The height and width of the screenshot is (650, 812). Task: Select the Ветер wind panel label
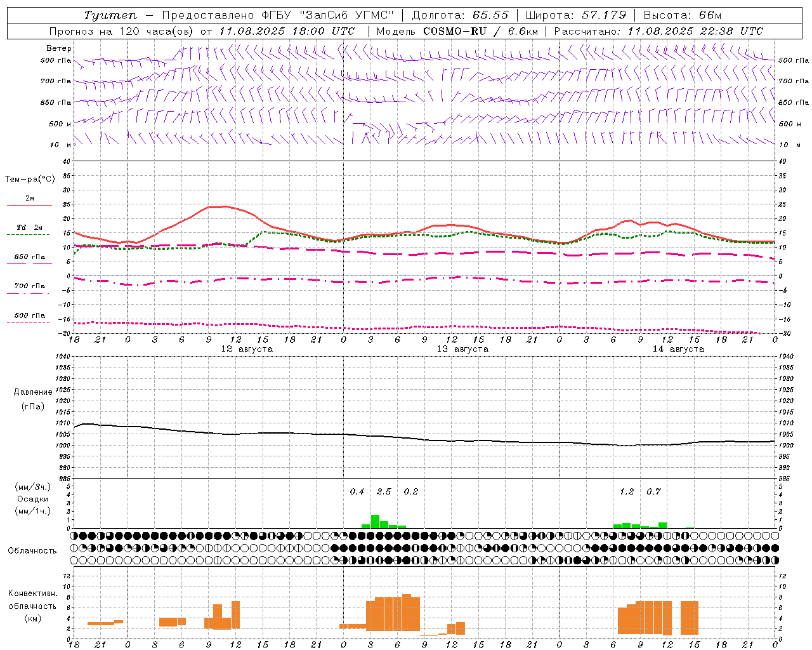tap(59, 48)
